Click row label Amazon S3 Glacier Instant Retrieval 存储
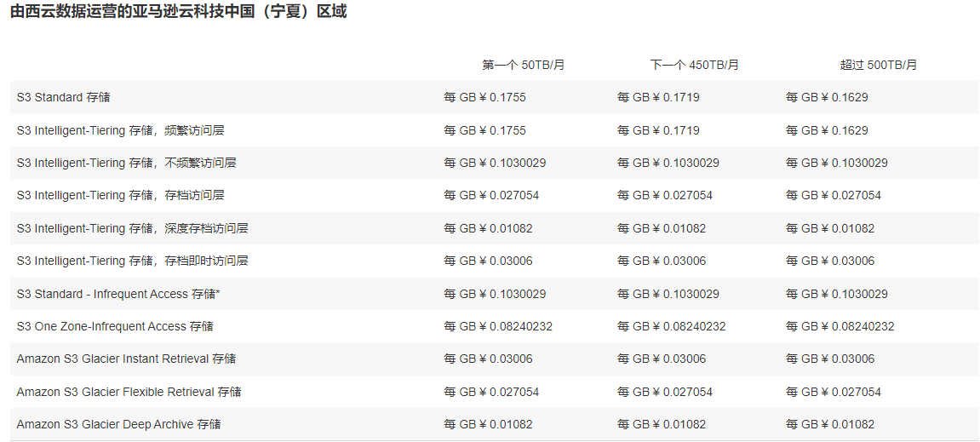This screenshot has height=442, width=980. pyautogui.click(x=126, y=359)
